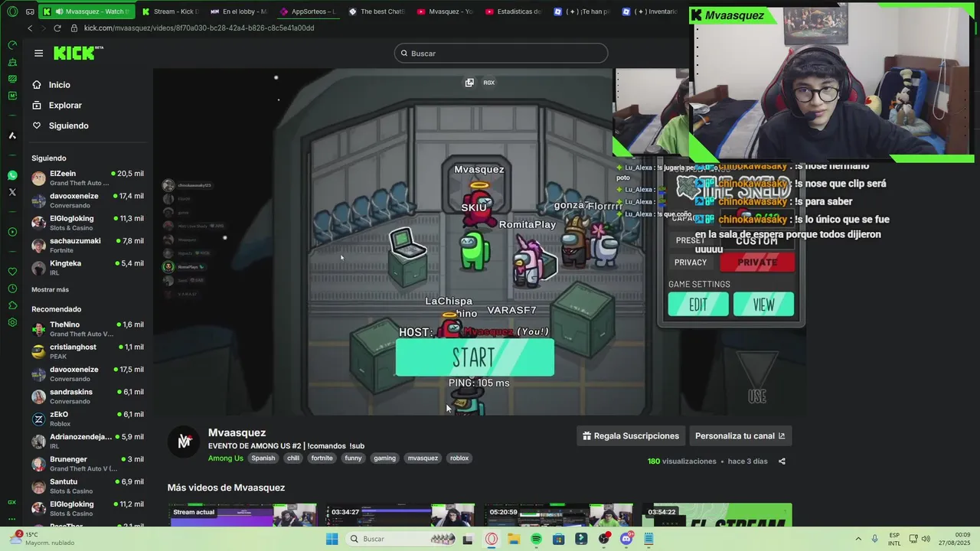Open Notepad from the taskbar
The height and width of the screenshot is (551, 980).
click(649, 539)
